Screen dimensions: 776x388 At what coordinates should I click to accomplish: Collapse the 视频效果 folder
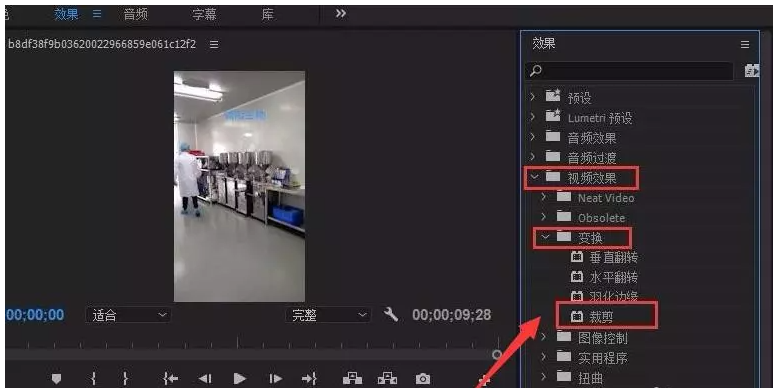click(534, 177)
